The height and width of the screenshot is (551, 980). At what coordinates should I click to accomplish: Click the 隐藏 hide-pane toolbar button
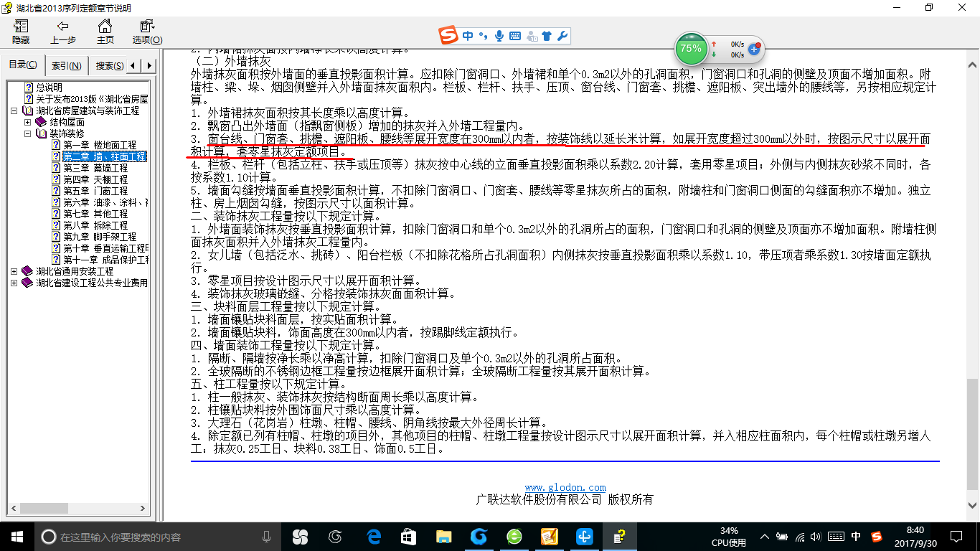pyautogui.click(x=21, y=32)
